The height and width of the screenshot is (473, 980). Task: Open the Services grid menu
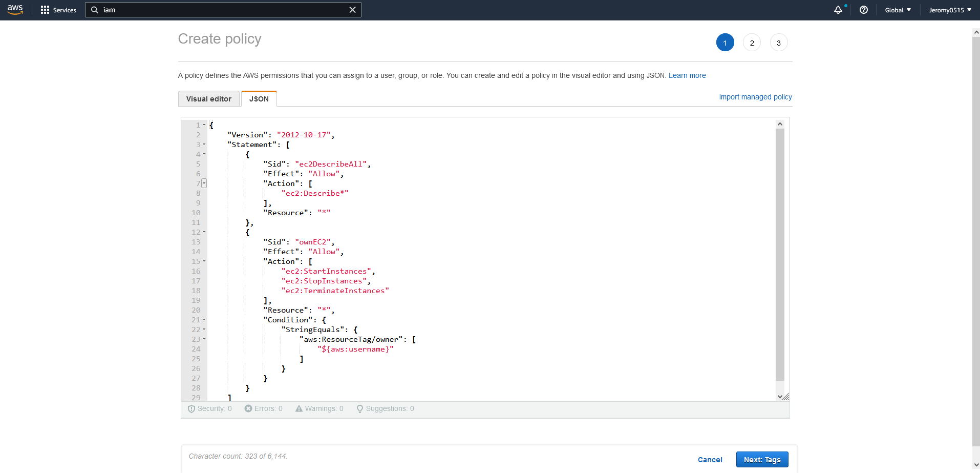pos(58,10)
